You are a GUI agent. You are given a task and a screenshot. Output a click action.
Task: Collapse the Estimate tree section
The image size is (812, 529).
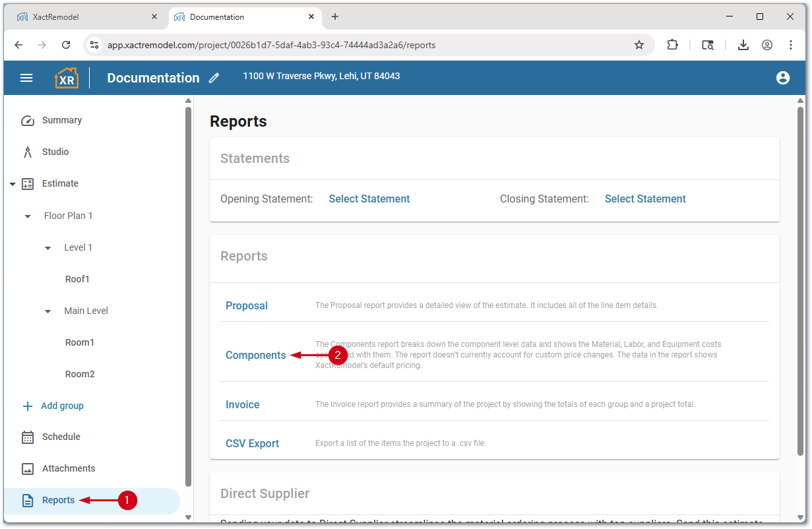13,184
